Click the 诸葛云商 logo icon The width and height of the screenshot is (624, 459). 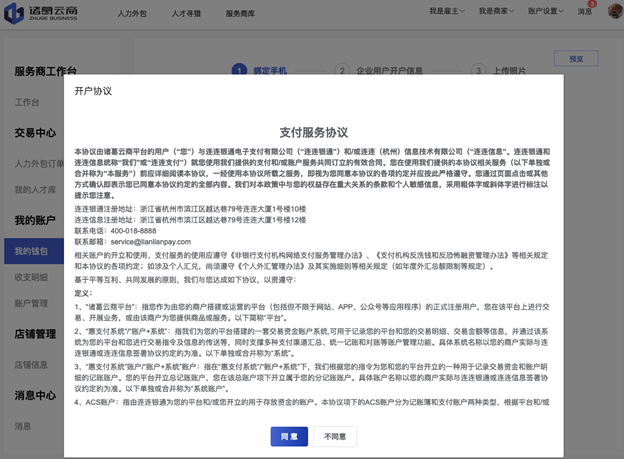14,13
